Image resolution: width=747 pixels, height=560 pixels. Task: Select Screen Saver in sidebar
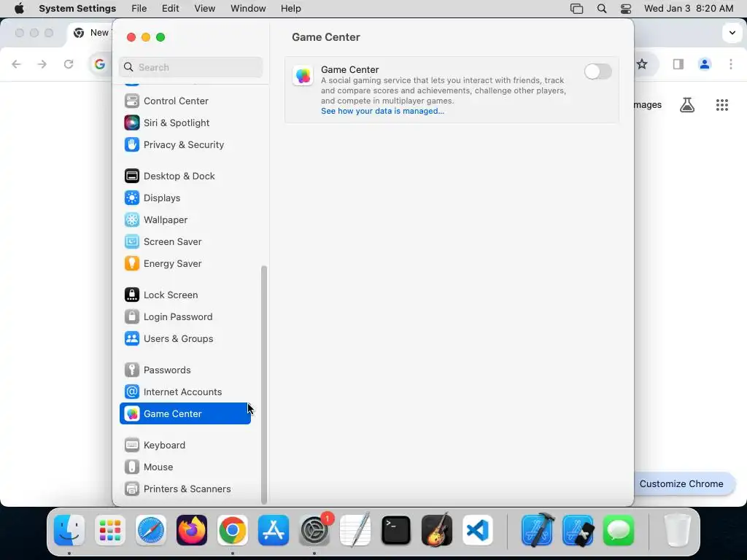(x=185, y=242)
